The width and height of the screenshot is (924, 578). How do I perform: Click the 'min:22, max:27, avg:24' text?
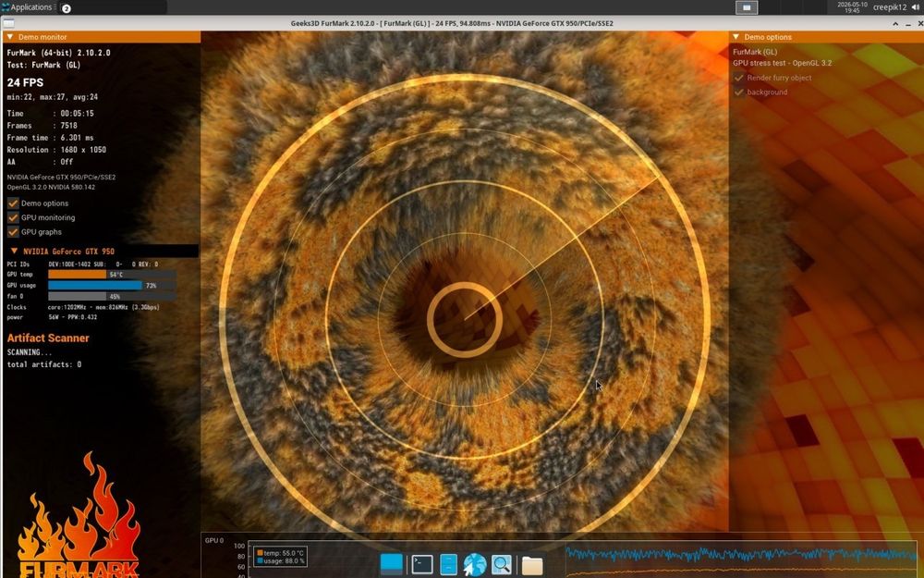click(x=53, y=97)
